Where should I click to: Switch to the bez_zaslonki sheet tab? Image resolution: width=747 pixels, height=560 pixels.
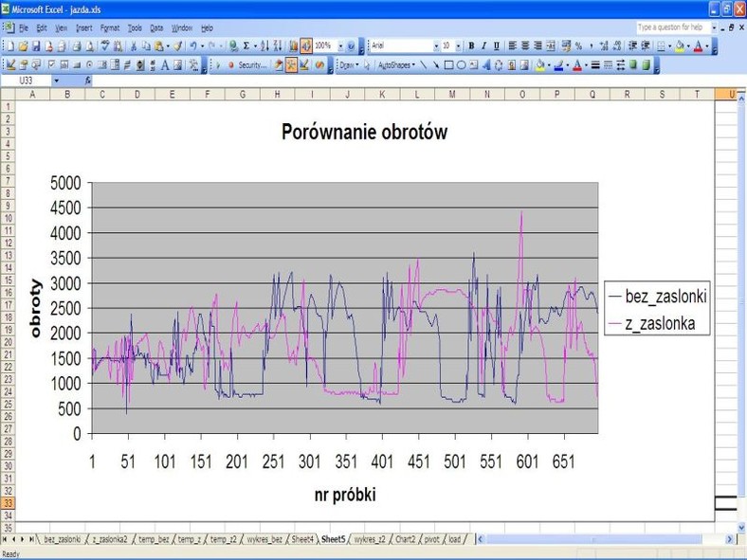(x=62, y=539)
